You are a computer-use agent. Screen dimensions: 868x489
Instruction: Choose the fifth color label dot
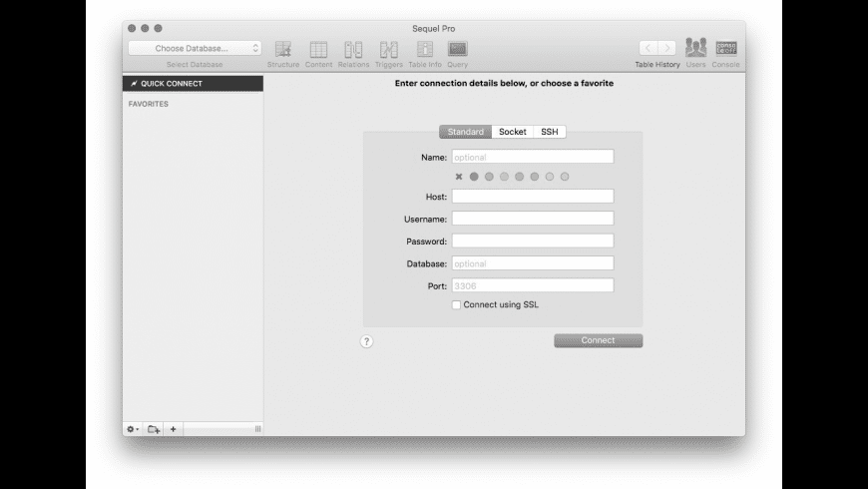[534, 177]
